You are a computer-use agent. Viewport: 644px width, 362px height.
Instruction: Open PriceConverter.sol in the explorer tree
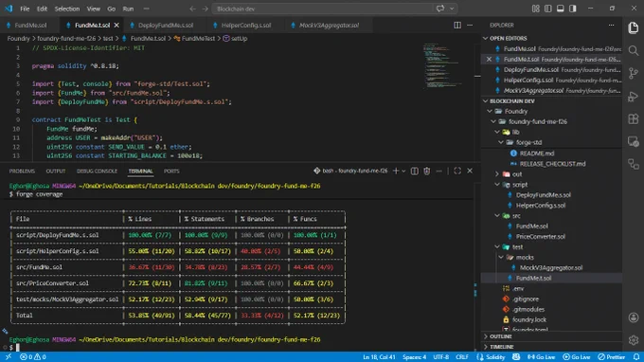point(540,236)
